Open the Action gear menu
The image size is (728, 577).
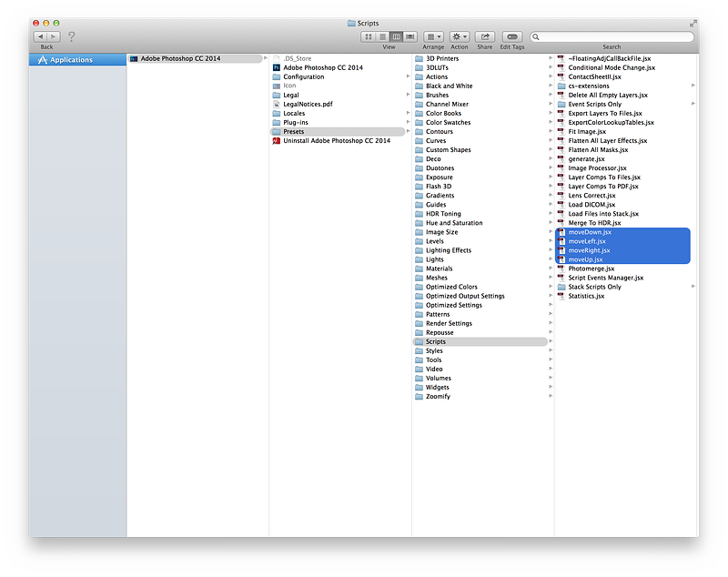tap(460, 36)
